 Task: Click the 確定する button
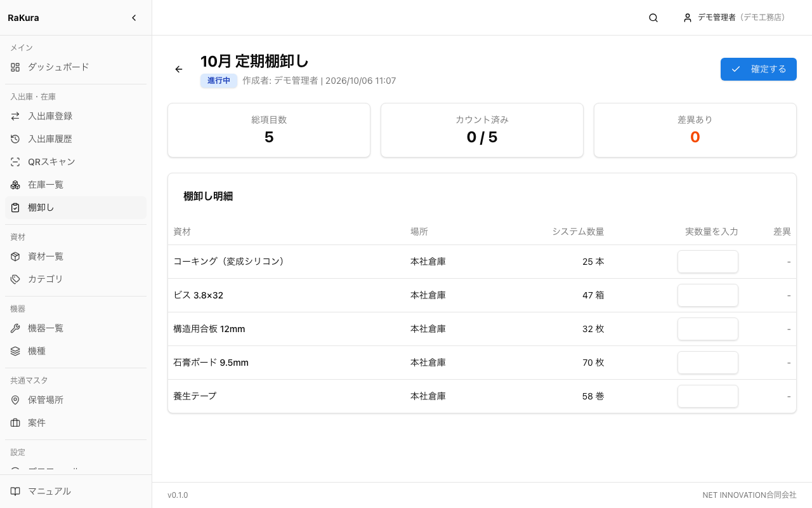(x=759, y=69)
